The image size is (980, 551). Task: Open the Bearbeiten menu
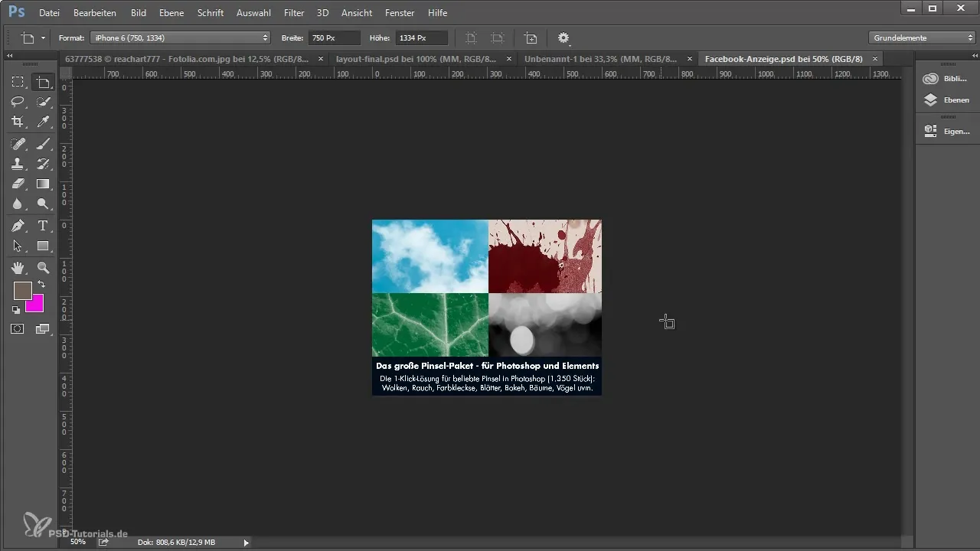click(x=95, y=13)
